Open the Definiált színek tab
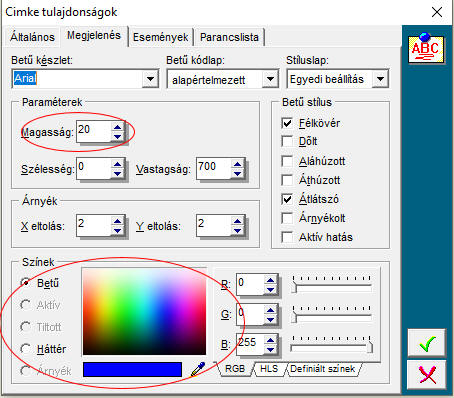This screenshot has width=454, height=398. pos(323,369)
